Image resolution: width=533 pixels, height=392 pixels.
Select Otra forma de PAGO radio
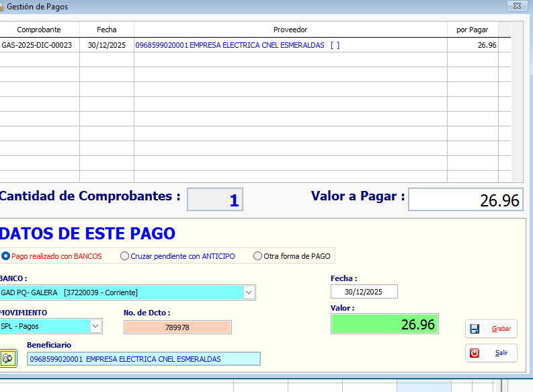tap(258, 256)
